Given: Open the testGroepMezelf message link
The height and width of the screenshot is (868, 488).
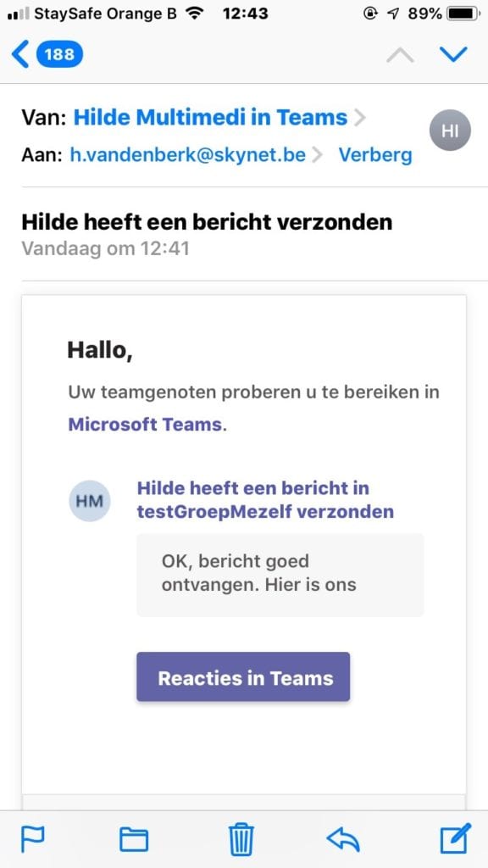Looking at the screenshot, I should point(265,500).
